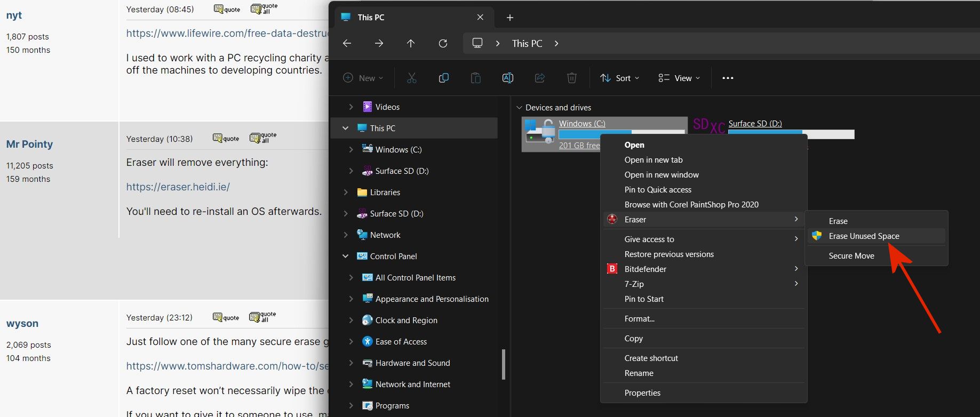This screenshot has height=417, width=980.
Task: Click the Refresh icon in navigation bar
Action: (x=443, y=43)
